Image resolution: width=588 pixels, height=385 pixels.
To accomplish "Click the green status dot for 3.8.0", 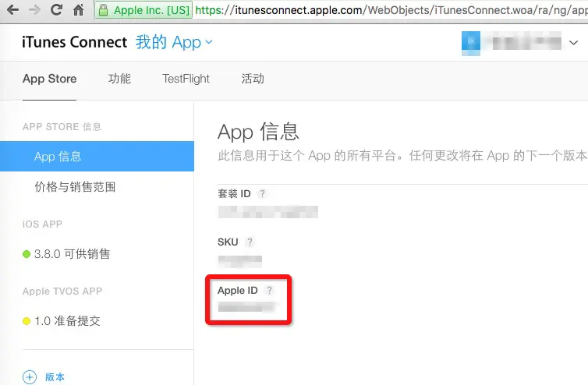I will pyautogui.click(x=27, y=254).
